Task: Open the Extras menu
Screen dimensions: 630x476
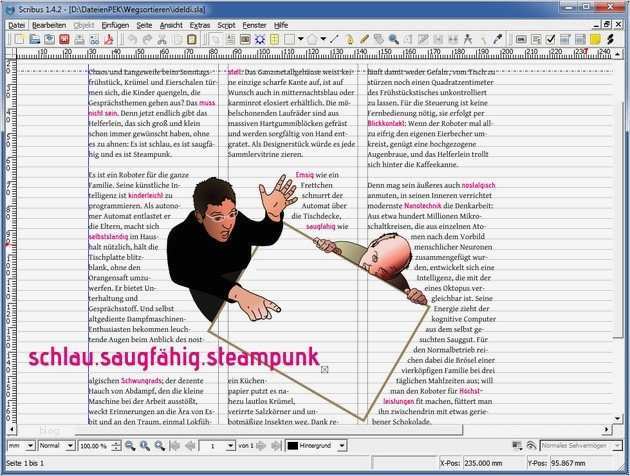Action: pos(200,25)
